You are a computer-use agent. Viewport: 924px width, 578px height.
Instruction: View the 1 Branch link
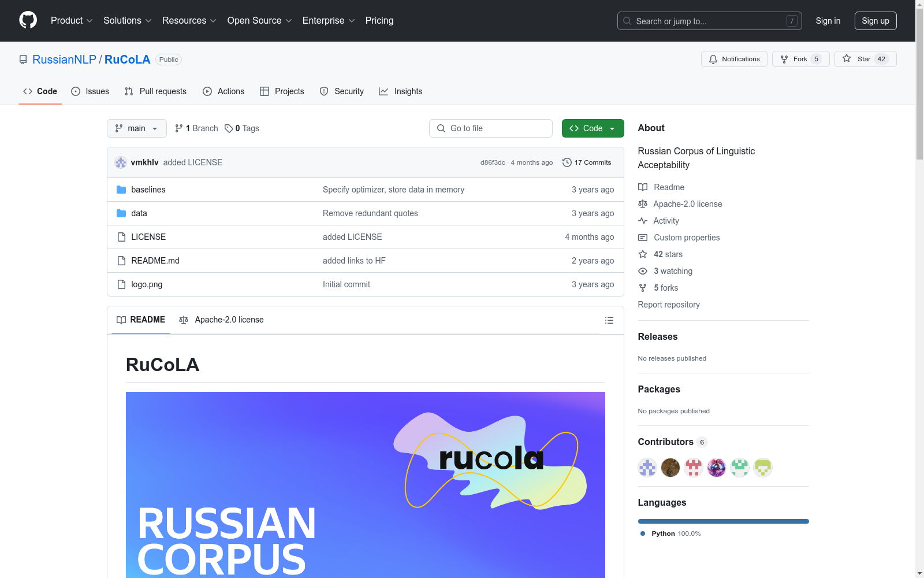pos(196,128)
